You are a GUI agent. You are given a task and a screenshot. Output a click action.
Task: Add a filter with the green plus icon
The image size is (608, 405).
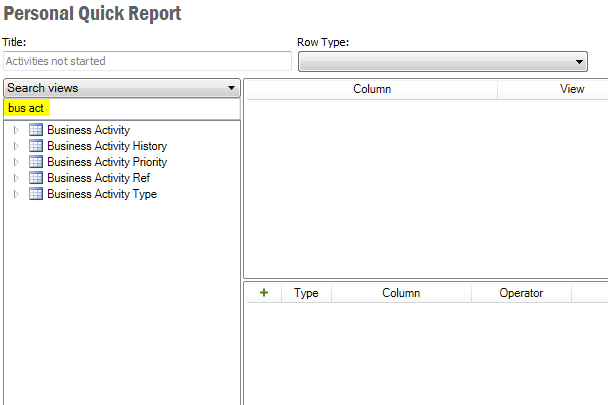coord(264,293)
